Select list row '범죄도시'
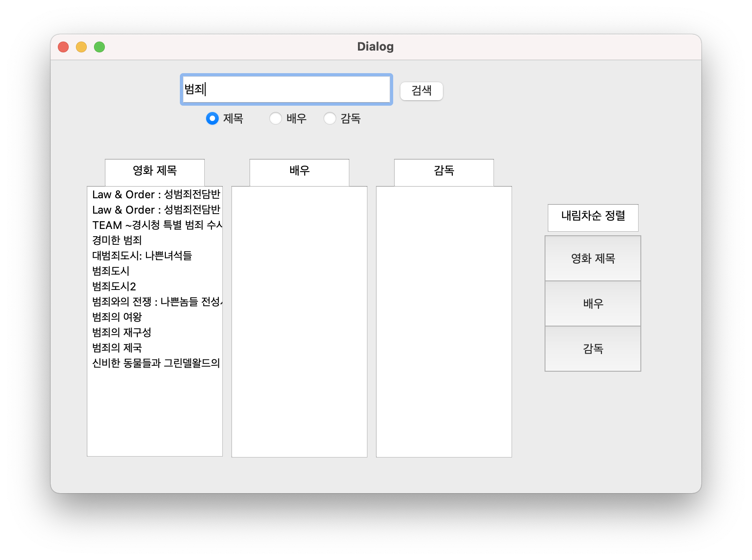 coord(155,271)
